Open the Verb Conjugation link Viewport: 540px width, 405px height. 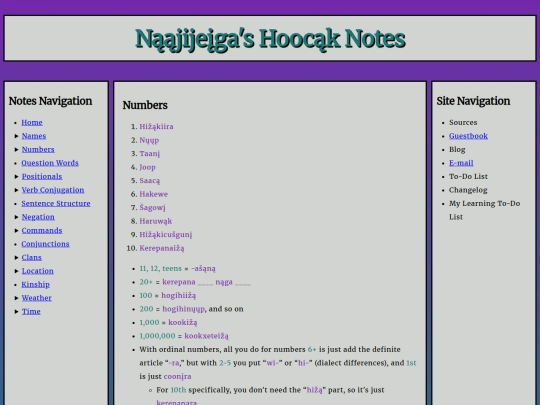[x=53, y=190]
